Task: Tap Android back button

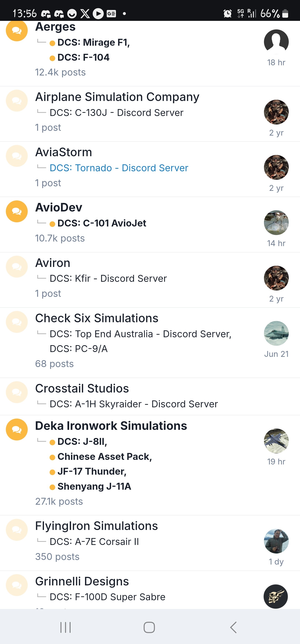Action: tap(233, 628)
